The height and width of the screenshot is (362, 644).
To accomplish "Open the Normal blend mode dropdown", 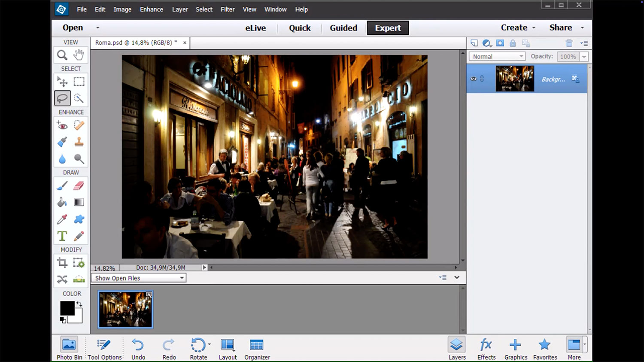I will point(497,57).
